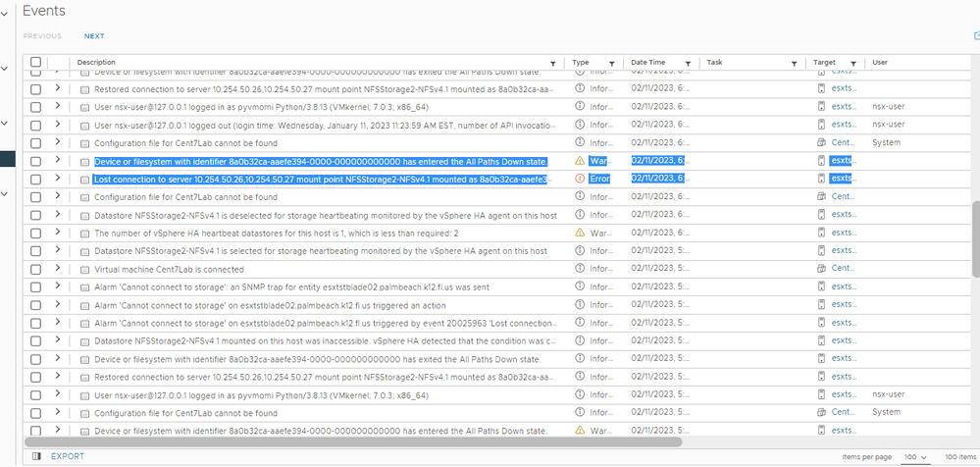This screenshot has height=467, width=980.
Task: Open the Target column filter
Action: [x=853, y=63]
